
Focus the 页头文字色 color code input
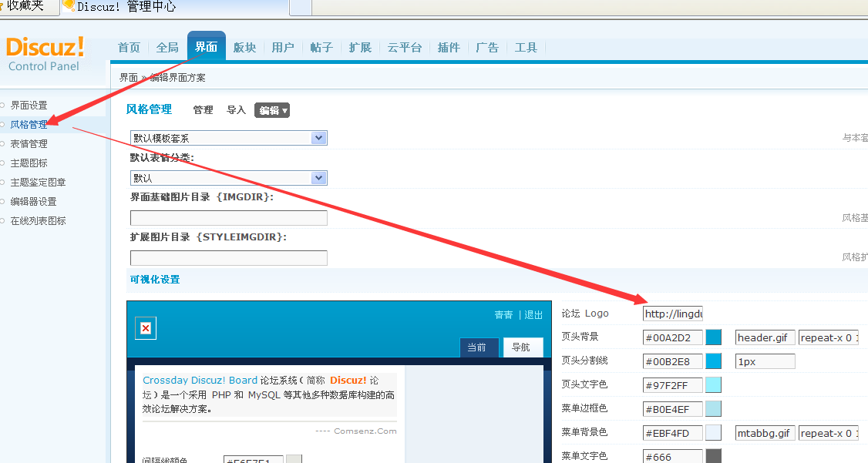[x=673, y=385]
